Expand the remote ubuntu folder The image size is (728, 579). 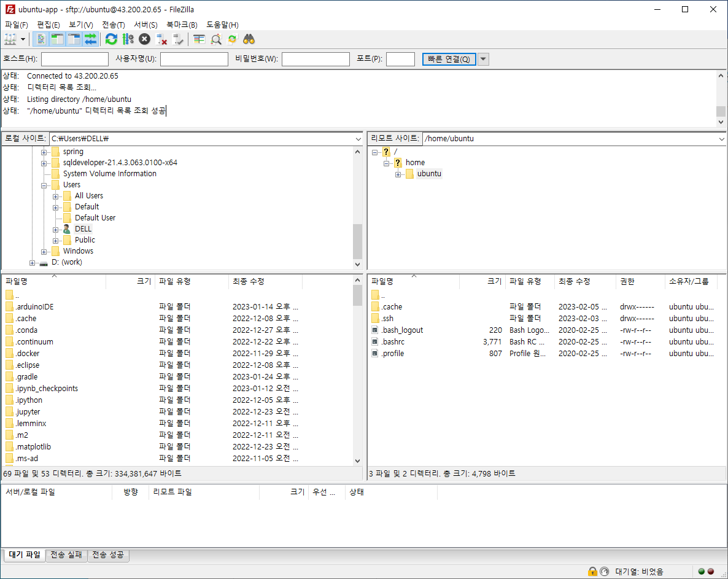pos(398,174)
